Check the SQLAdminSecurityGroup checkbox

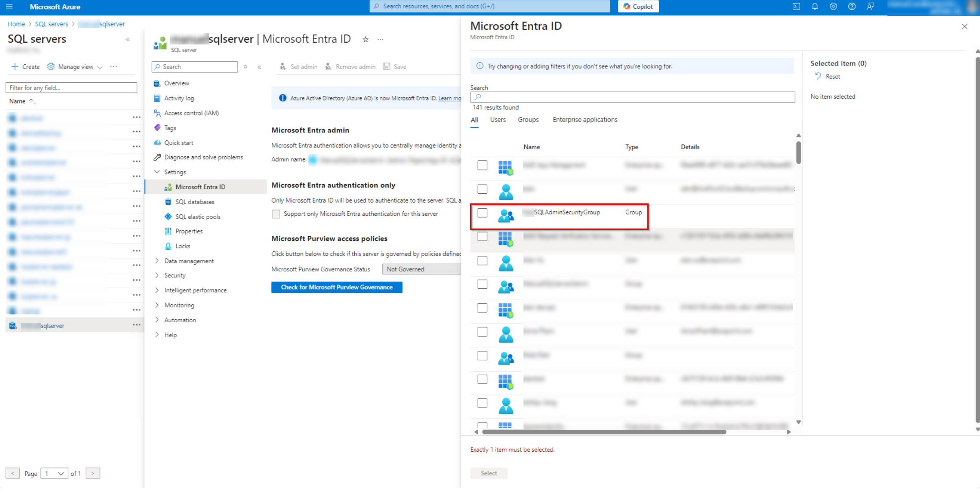pos(483,213)
